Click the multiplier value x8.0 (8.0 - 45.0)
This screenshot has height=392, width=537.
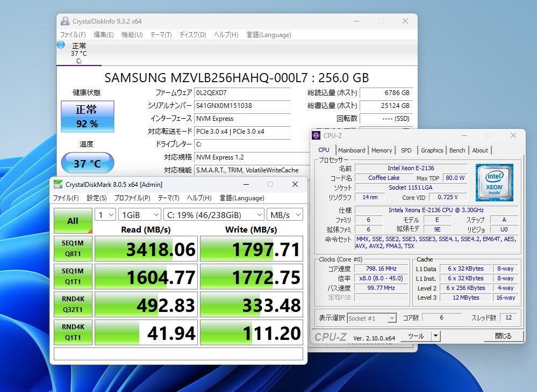click(381, 278)
